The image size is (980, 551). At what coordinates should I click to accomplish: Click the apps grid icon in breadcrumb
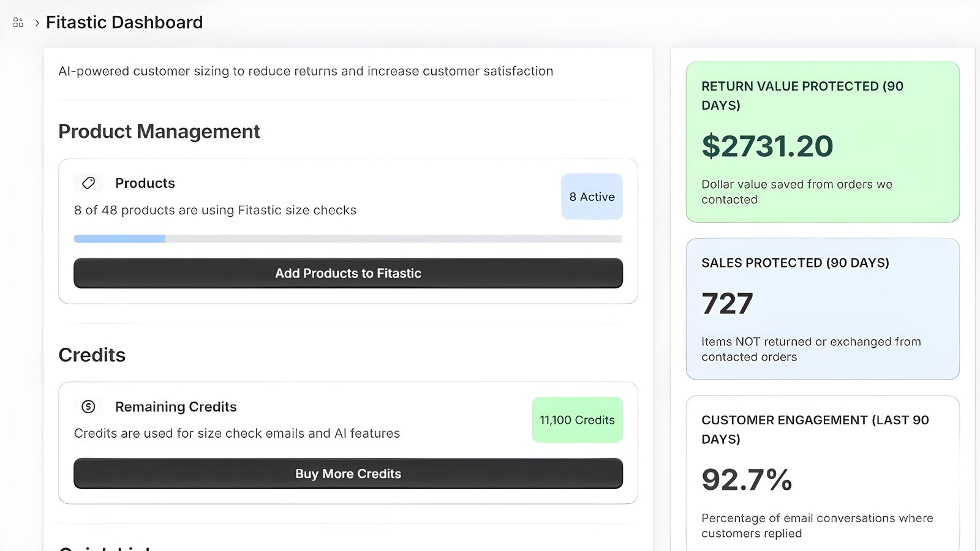click(18, 23)
